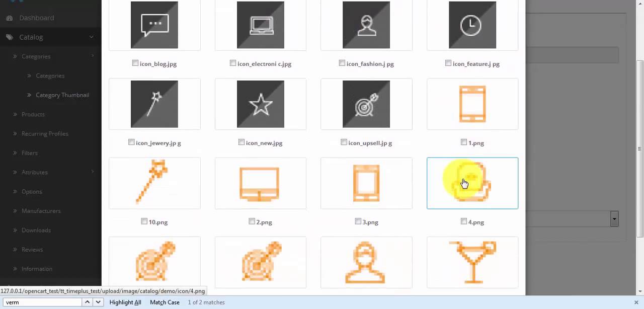Viewport: 644px width, 309px height.
Task: Click the scrollbar up arrow
Action: (x=640, y=3)
